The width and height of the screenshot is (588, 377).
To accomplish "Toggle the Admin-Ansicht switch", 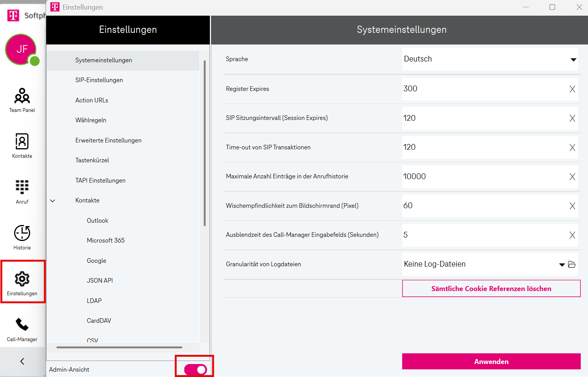I will [x=195, y=369].
